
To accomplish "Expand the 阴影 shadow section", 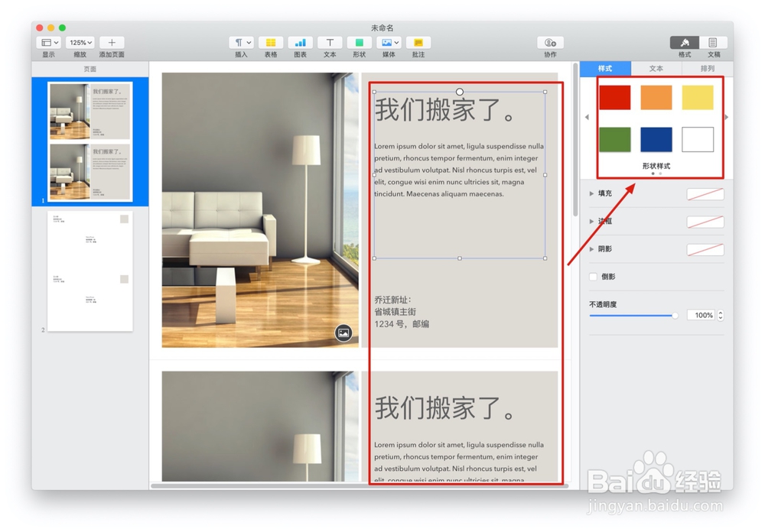I will pos(591,249).
